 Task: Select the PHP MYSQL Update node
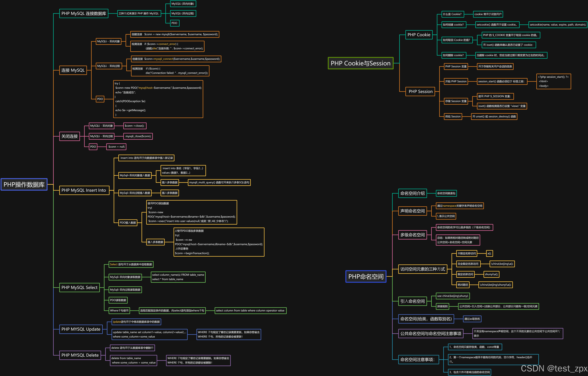(81, 329)
